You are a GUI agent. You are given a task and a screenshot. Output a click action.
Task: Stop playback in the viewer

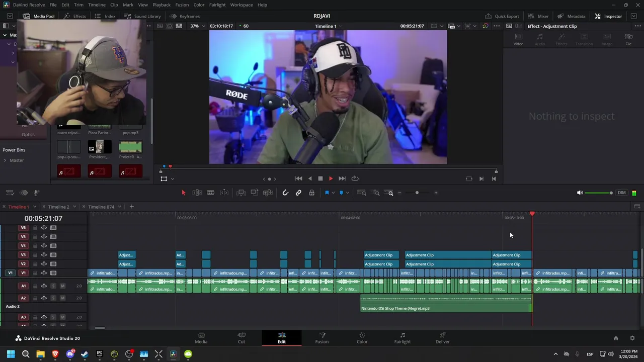pos(320,178)
